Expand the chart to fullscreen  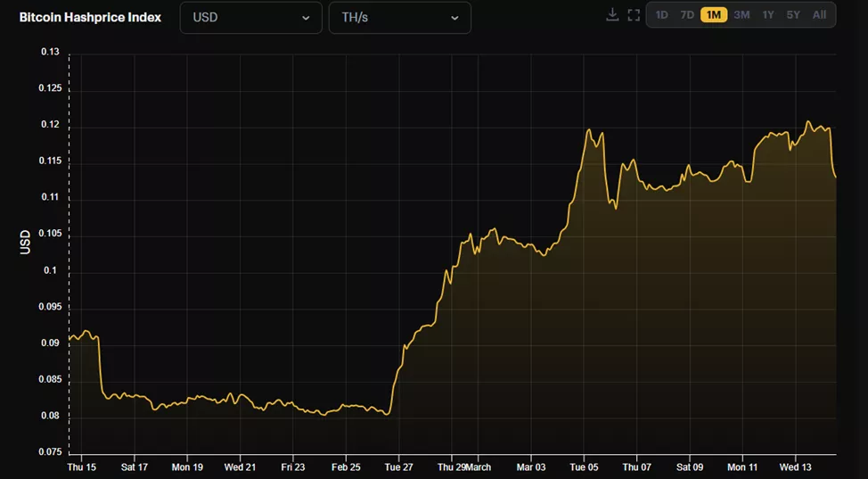point(634,15)
